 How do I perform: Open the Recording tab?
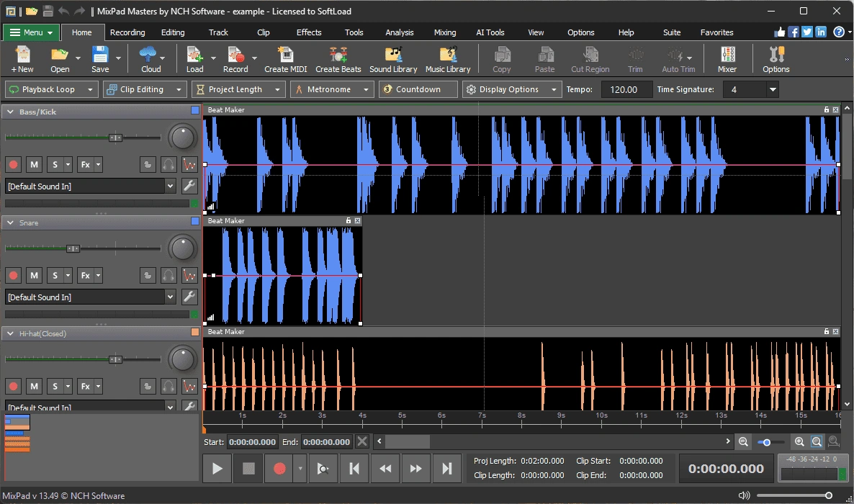coord(127,32)
